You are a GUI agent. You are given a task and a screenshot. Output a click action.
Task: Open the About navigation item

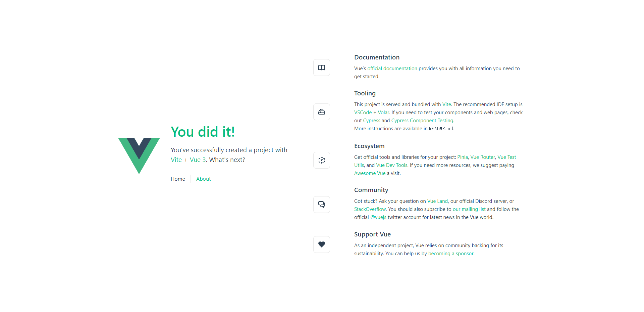point(204,179)
